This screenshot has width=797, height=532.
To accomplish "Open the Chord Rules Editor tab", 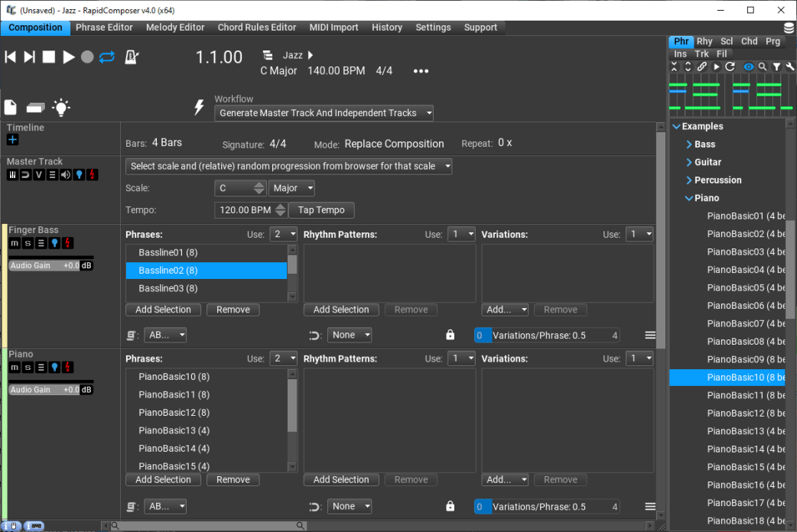I will click(x=257, y=28).
